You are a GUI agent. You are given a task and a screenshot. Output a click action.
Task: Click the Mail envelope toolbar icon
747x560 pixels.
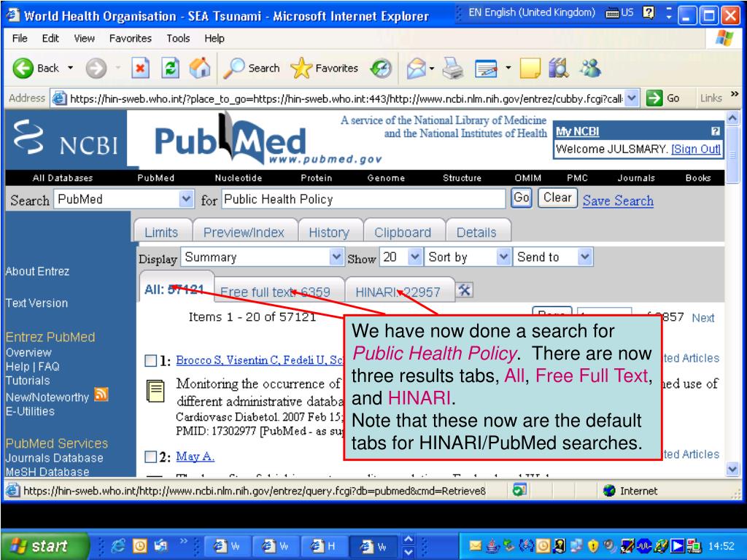[416, 68]
